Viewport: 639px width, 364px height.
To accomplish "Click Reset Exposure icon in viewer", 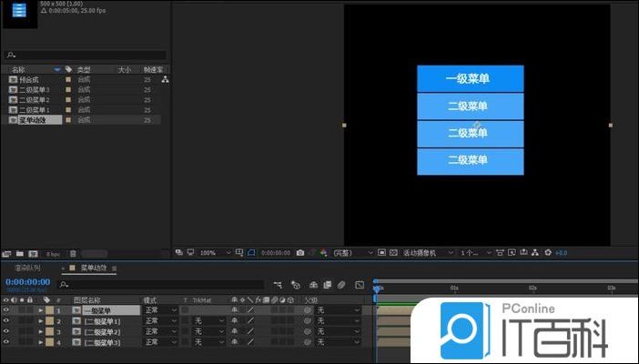I will (x=548, y=253).
